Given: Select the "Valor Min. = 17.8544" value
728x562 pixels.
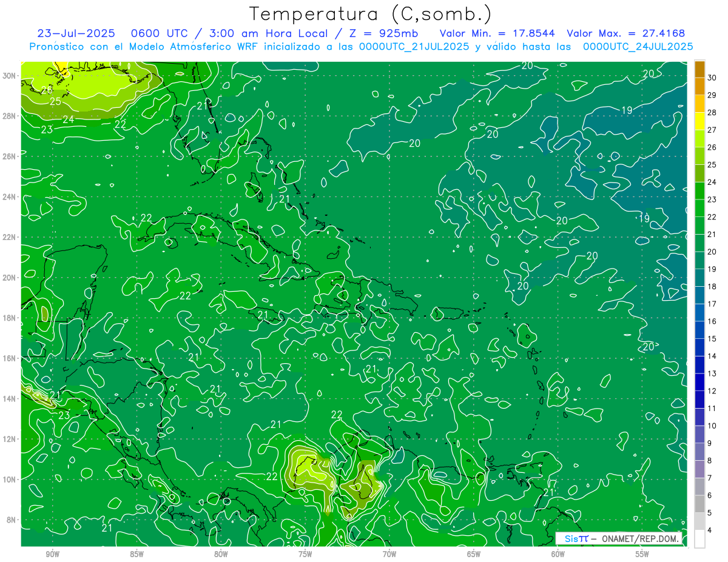Looking at the screenshot, I should tap(497, 33).
